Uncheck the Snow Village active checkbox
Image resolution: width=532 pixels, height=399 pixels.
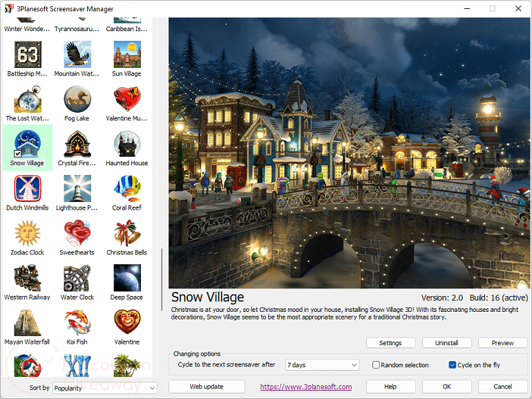(x=18, y=154)
